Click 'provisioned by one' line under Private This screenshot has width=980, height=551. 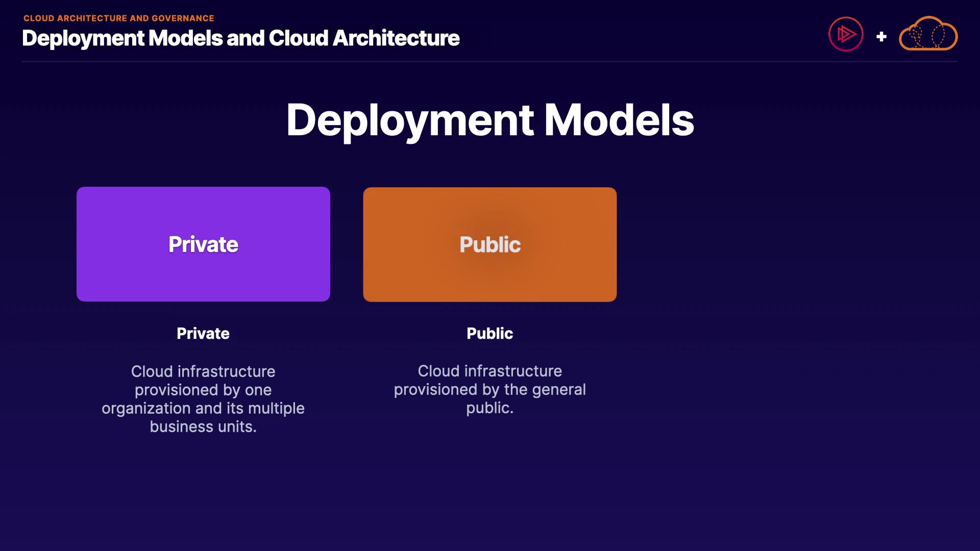click(203, 390)
